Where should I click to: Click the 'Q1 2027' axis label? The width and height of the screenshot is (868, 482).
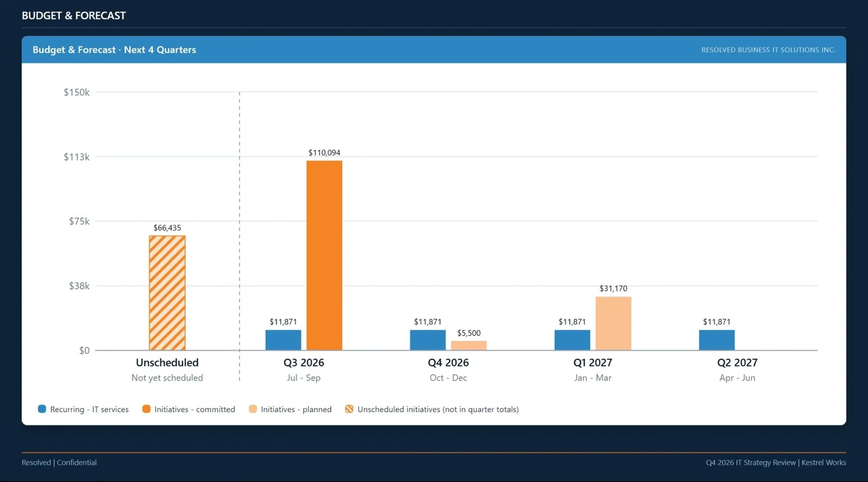tap(593, 363)
